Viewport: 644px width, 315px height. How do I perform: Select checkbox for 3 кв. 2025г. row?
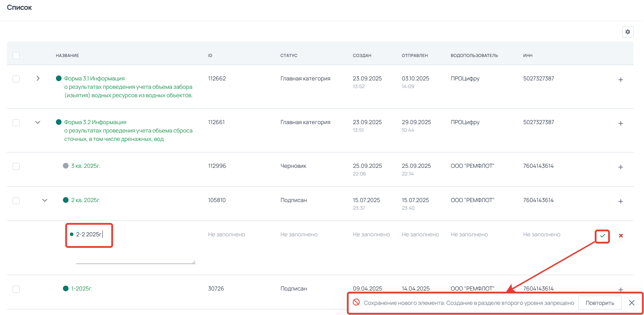(16, 166)
